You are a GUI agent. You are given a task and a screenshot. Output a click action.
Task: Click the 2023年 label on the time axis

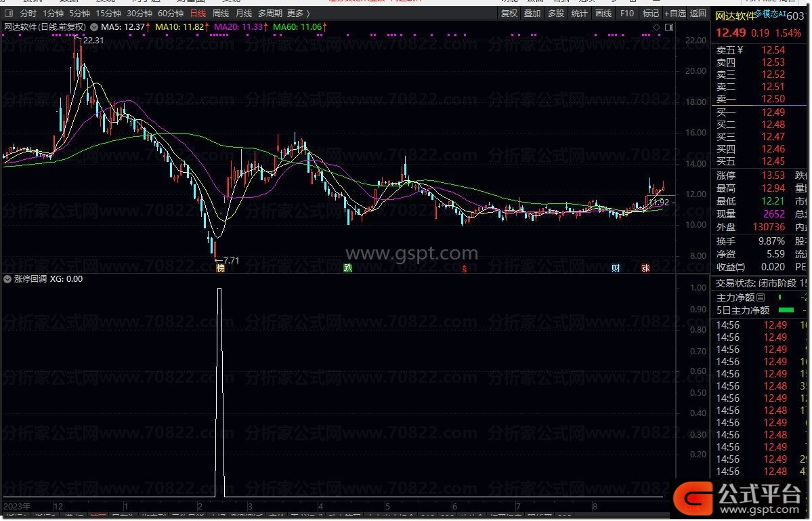coord(17,507)
